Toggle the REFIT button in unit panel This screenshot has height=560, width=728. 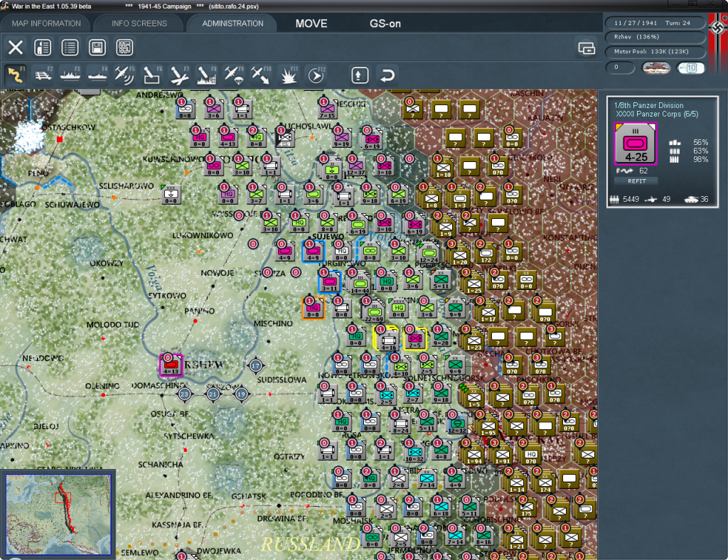coord(636,181)
